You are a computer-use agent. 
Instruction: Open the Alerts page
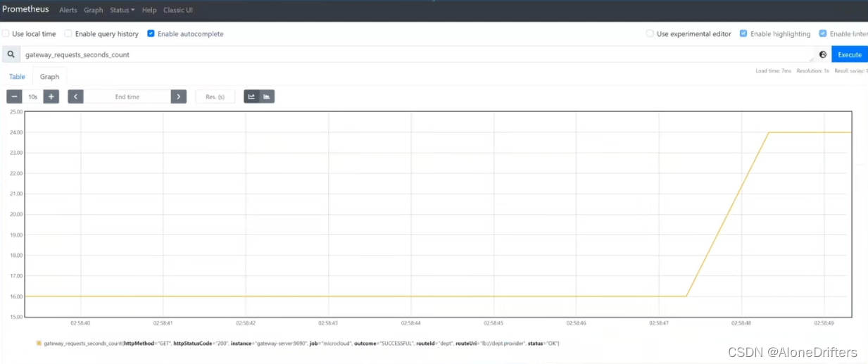(68, 11)
